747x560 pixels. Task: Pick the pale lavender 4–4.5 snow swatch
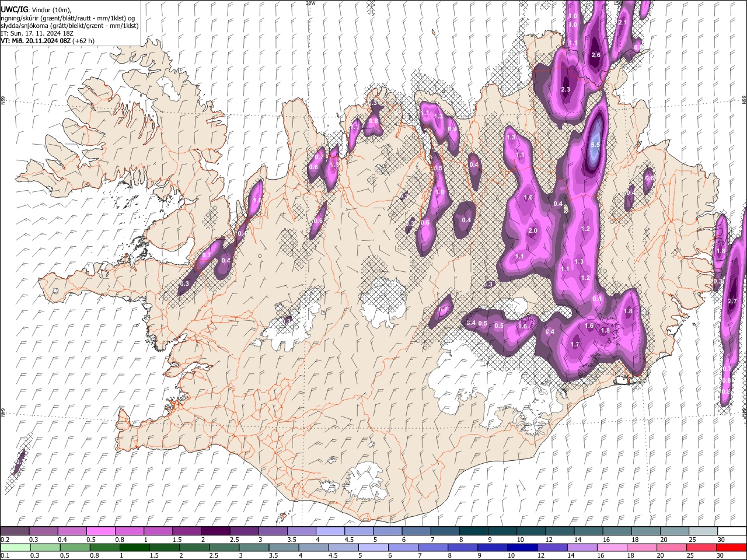pyautogui.click(x=330, y=531)
